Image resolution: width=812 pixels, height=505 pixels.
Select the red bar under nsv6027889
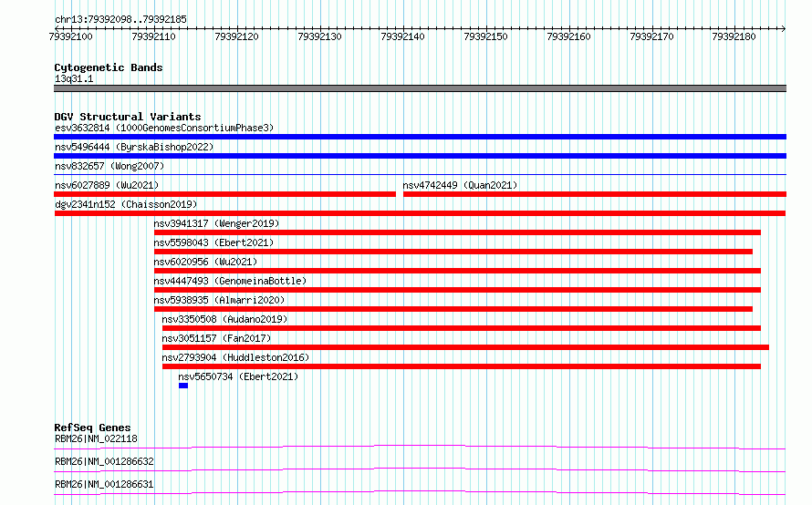coord(224,194)
